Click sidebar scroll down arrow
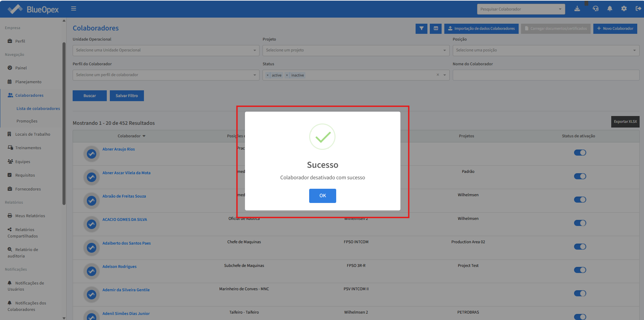 point(64,318)
